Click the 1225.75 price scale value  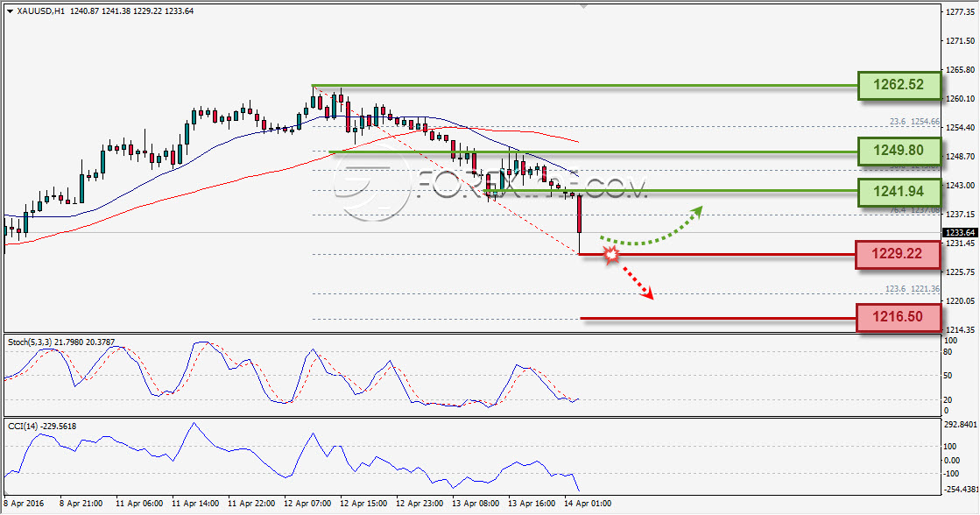961,272
